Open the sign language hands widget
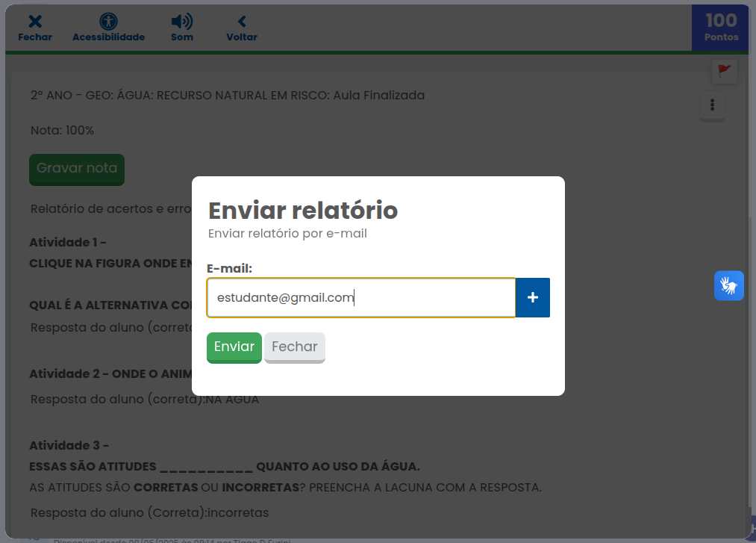 tap(728, 286)
